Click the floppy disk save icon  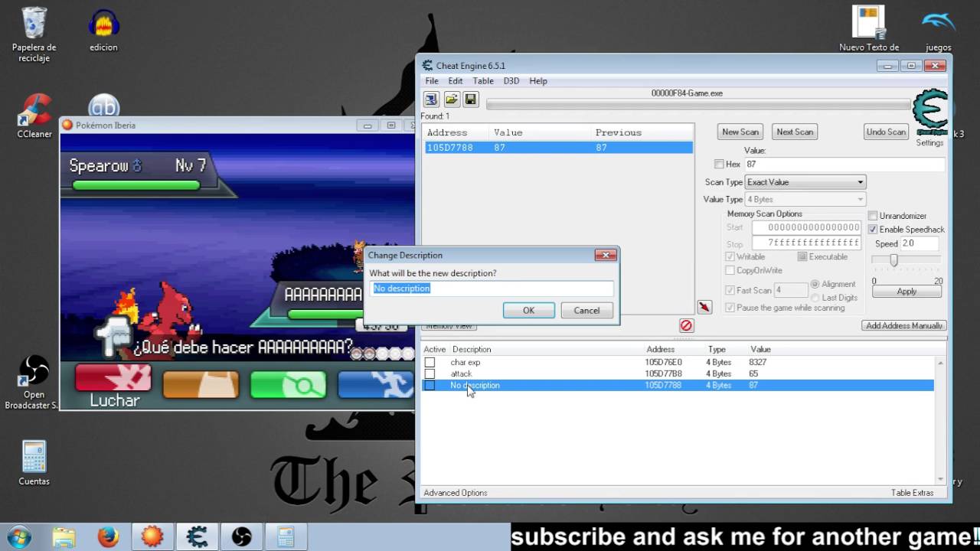[x=470, y=99]
